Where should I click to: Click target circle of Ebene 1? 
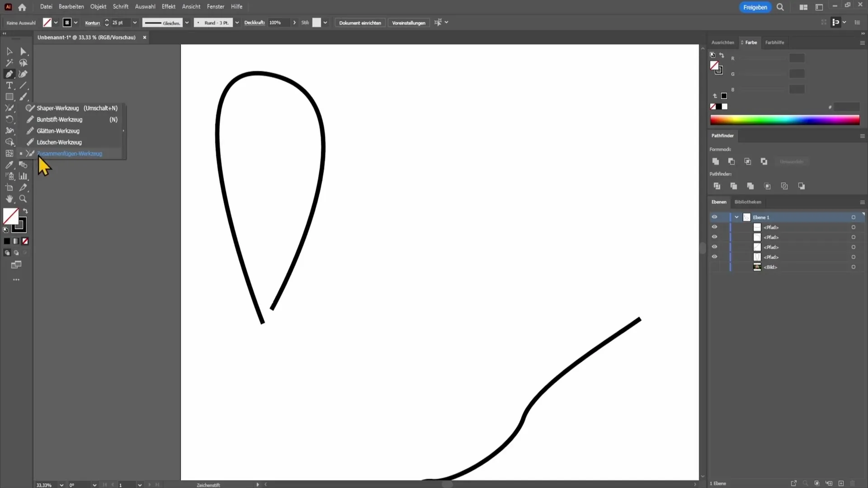click(854, 217)
